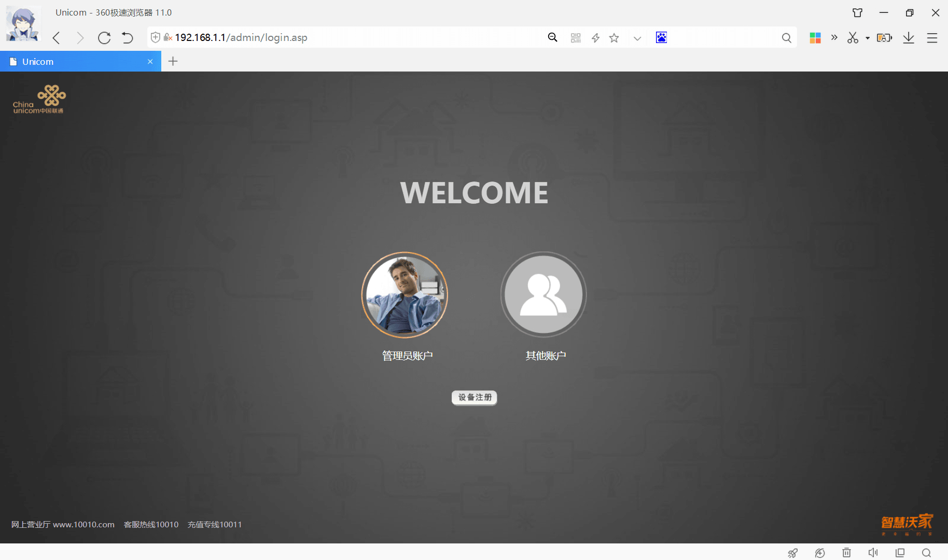Click the browser back arrow
Viewport: 948px width, 560px height.
(x=57, y=38)
